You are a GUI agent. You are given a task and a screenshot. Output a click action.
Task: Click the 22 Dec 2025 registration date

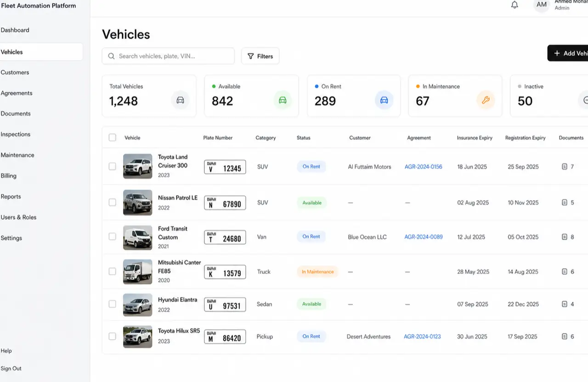(x=523, y=304)
